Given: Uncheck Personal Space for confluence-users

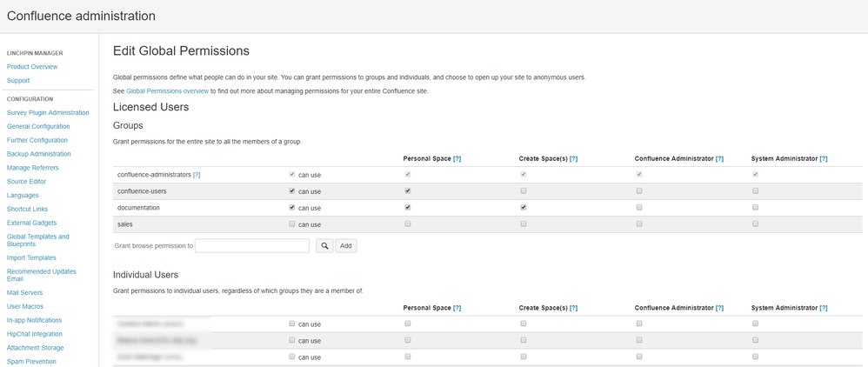Looking at the screenshot, I should [x=407, y=191].
